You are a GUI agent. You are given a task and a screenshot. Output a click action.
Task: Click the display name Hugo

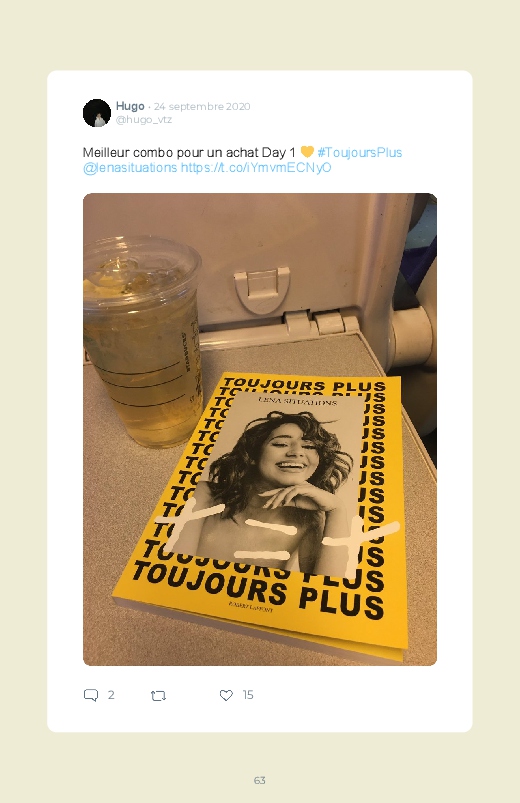[x=130, y=106]
